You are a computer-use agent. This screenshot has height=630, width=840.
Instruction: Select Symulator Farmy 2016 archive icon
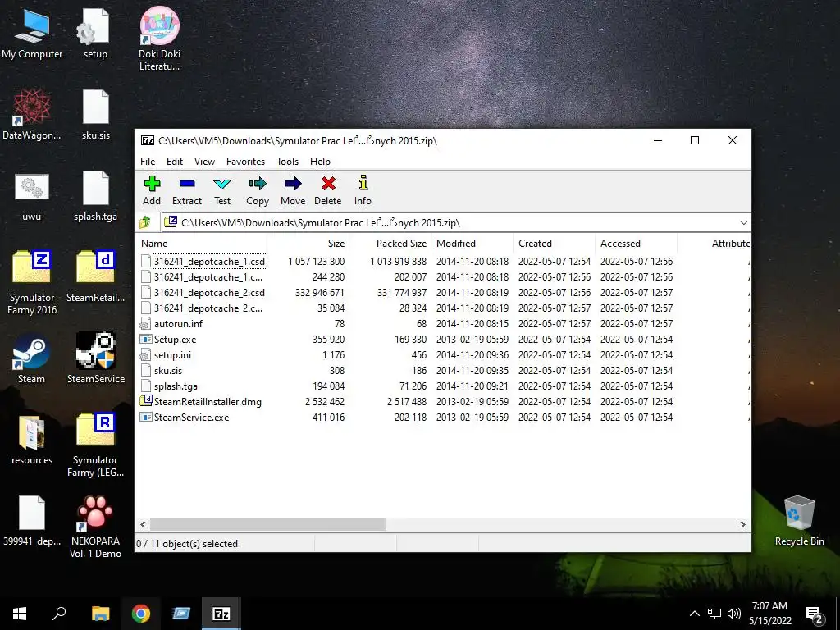pyautogui.click(x=32, y=282)
